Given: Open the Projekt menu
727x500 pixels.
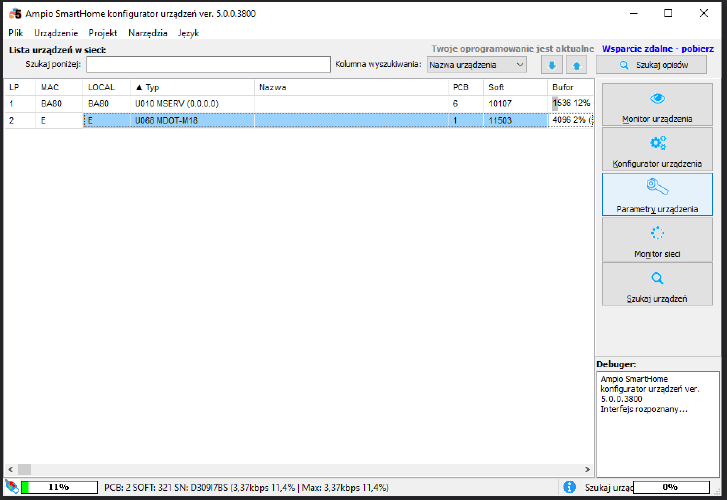Looking at the screenshot, I should [103, 33].
